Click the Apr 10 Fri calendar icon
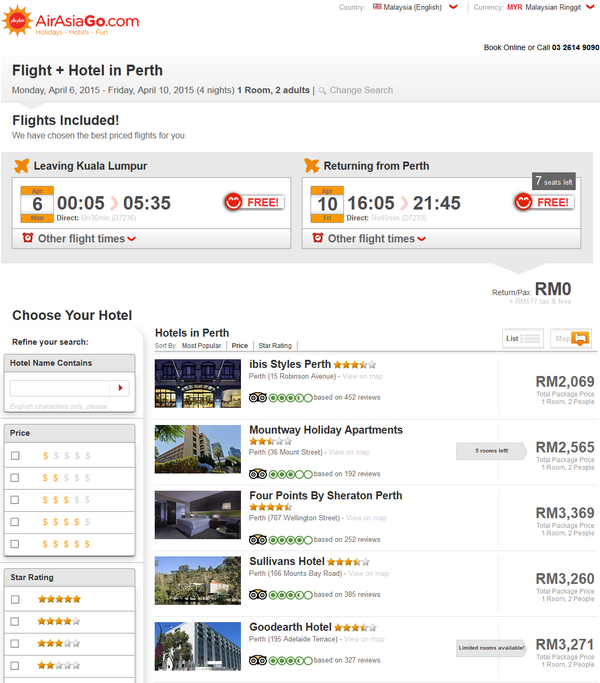Viewport: 600px width, 683px height. point(327,204)
